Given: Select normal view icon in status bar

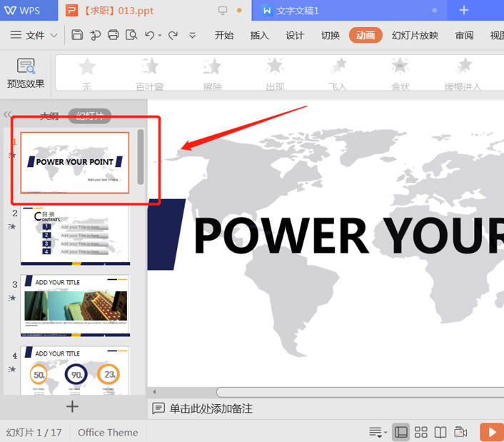Looking at the screenshot, I should [400, 432].
